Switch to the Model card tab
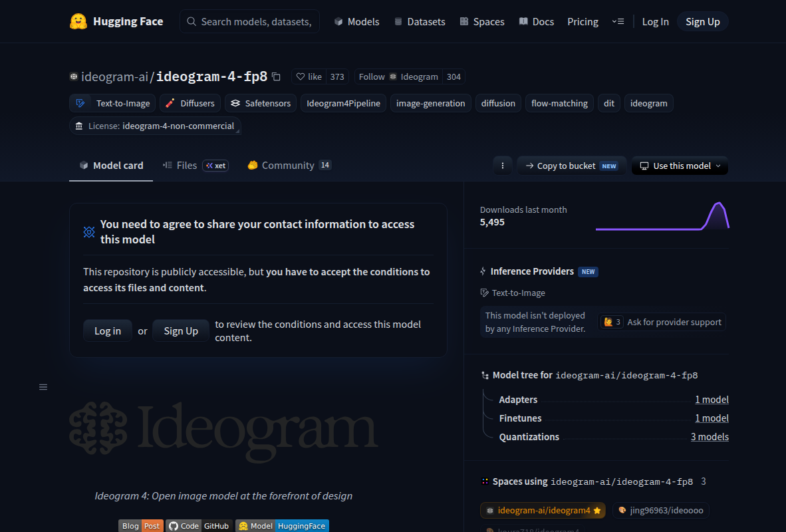The height and width of the screenshot is (532, 786). point(111,166)
